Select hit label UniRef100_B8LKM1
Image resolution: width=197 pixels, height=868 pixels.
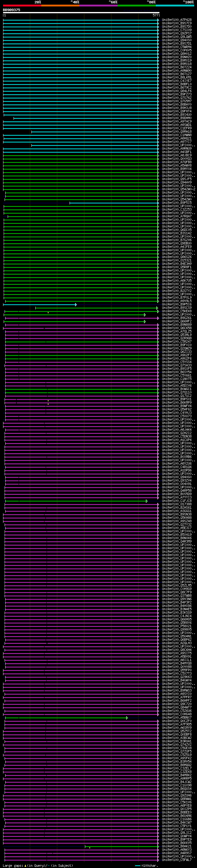tap(177, 78)
